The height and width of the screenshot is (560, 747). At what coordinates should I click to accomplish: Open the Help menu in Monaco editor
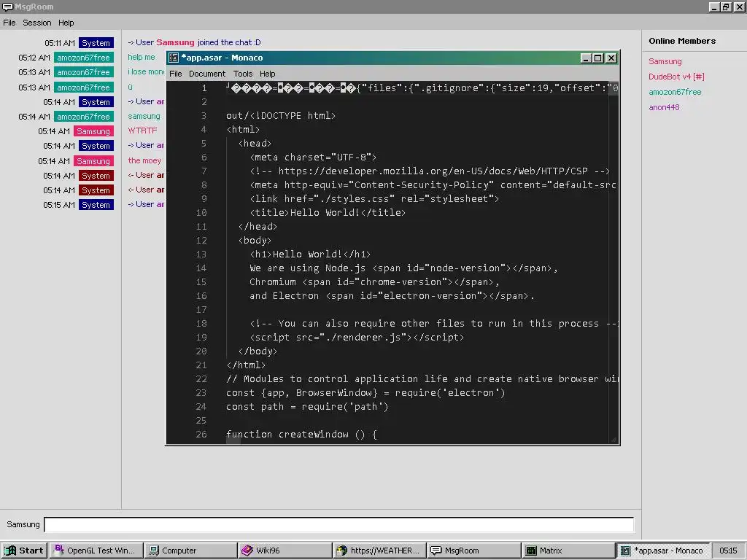tap(267, 74)
